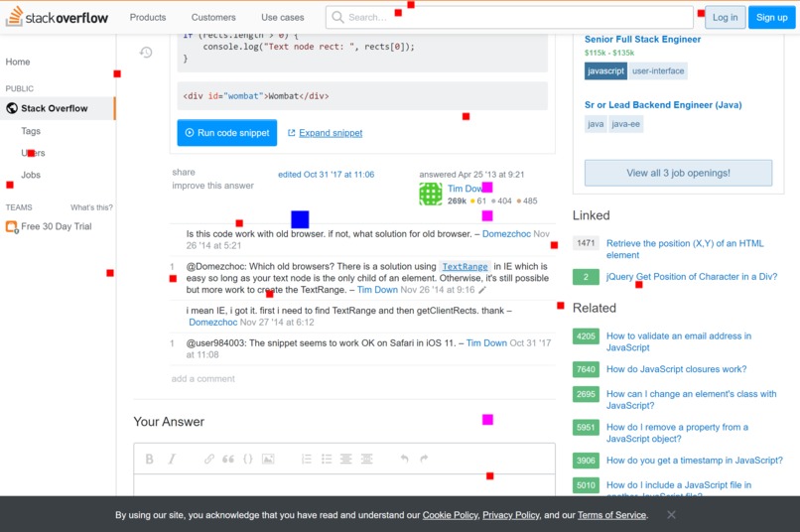800x532 pixels.
Task: Click improve this answer link
Action: (x=212, y=186)
